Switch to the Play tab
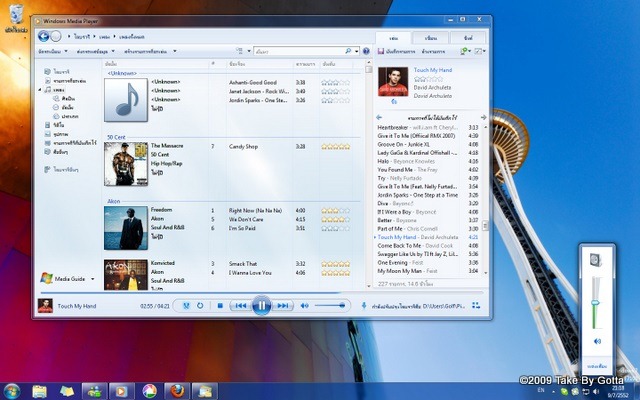Screen dimensions: 640x400 click(x=393, y=38)
